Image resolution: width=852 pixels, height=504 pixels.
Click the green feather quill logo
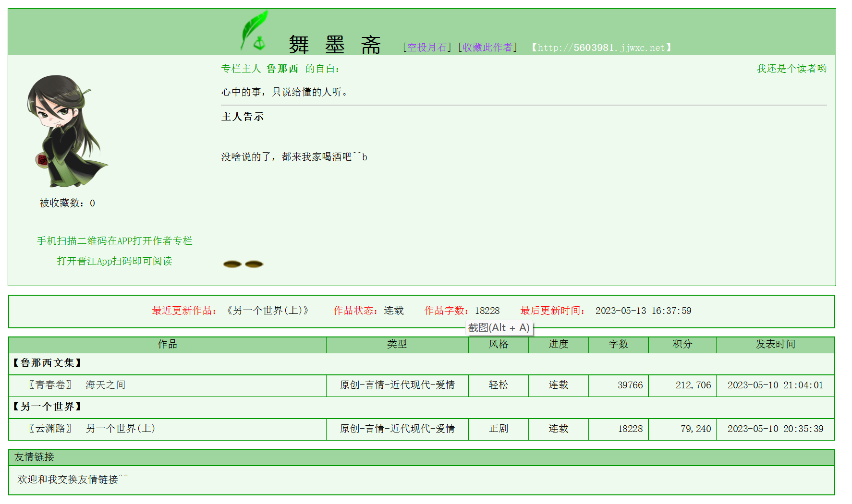pos(254,31)
